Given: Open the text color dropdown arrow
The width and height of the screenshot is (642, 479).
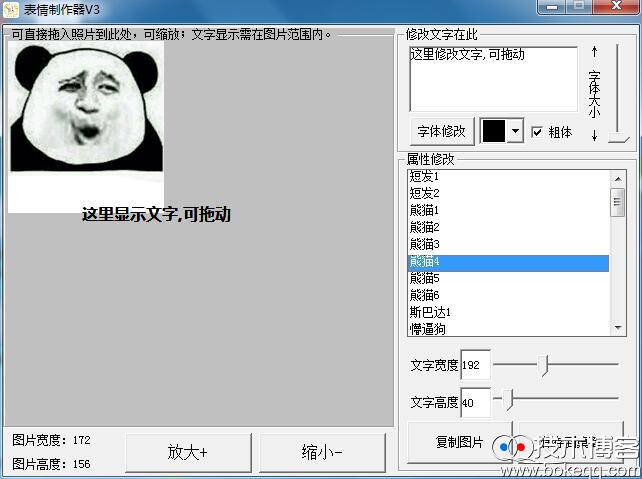Looking at the screenshot, I should click(516, 131).
